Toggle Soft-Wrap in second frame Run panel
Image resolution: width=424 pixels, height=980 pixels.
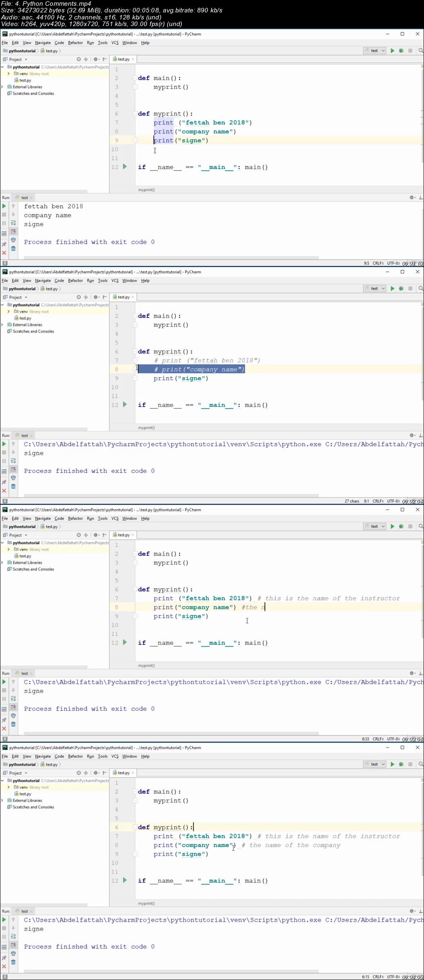click(13, 461)
